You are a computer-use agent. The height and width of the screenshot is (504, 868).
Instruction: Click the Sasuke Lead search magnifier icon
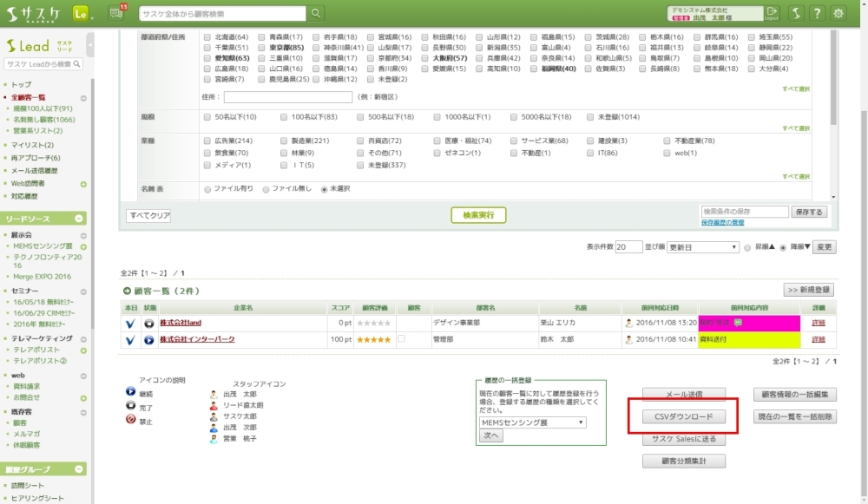coord(77,64)
